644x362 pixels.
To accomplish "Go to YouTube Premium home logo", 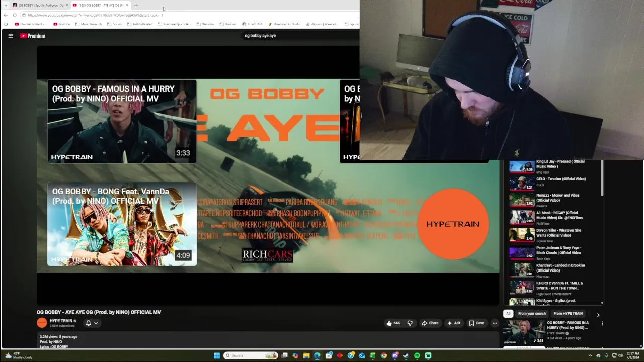I will [x=33, y=36].
